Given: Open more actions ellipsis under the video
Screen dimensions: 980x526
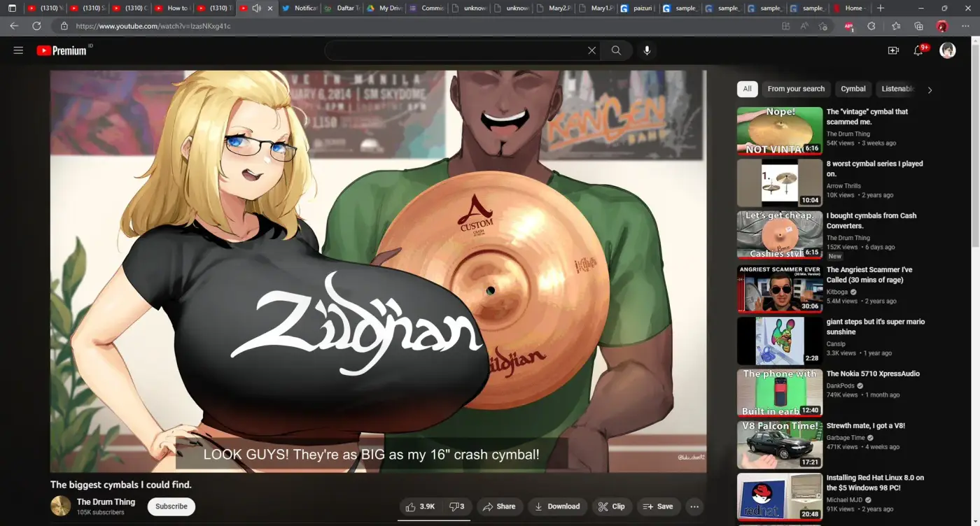Looking at the screenshot, I should [694, 506].
